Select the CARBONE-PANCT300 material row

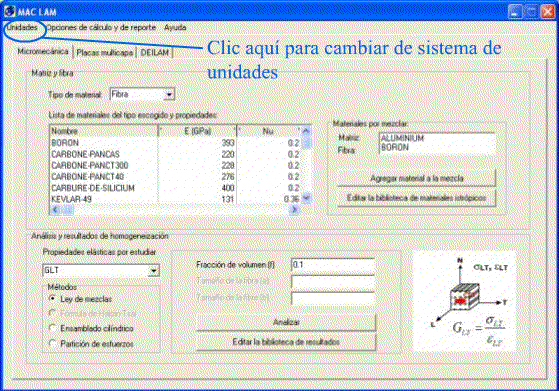[x=175, y=165]
